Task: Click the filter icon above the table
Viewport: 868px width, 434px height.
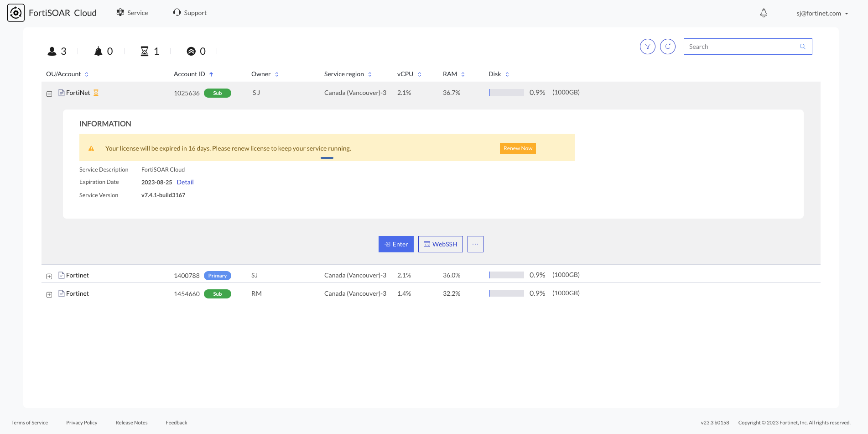Action: (x=647, y=46)
